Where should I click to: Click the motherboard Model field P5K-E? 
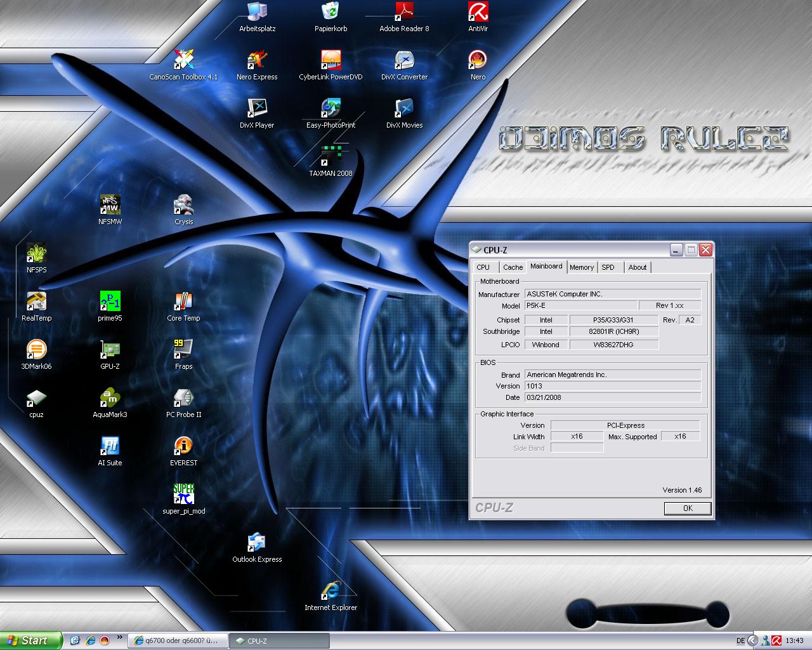click(580, 305)
